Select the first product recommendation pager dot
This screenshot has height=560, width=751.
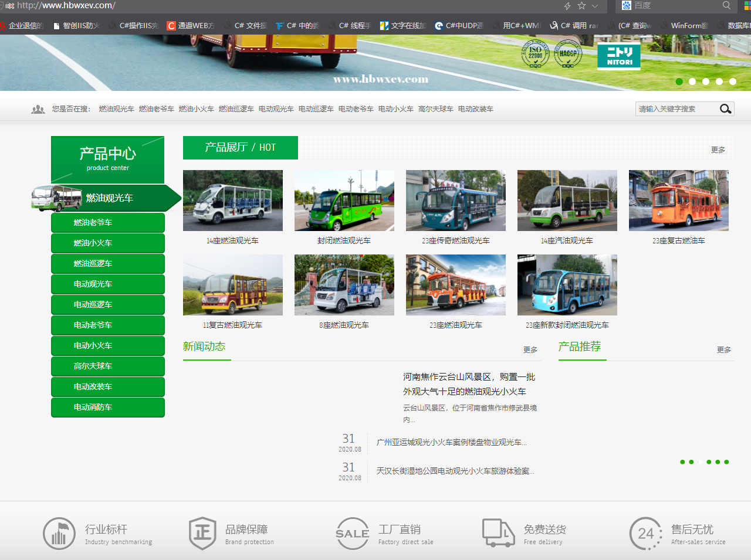click(x=682, y=462)
